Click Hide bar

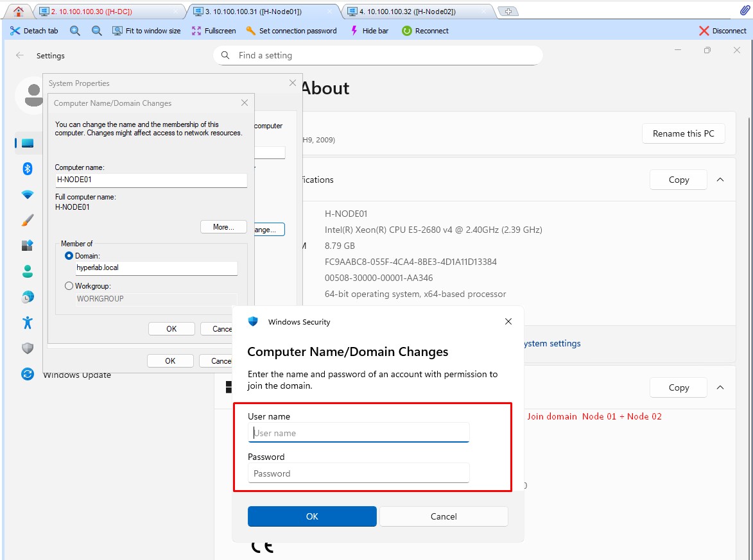tap(369, 31)
